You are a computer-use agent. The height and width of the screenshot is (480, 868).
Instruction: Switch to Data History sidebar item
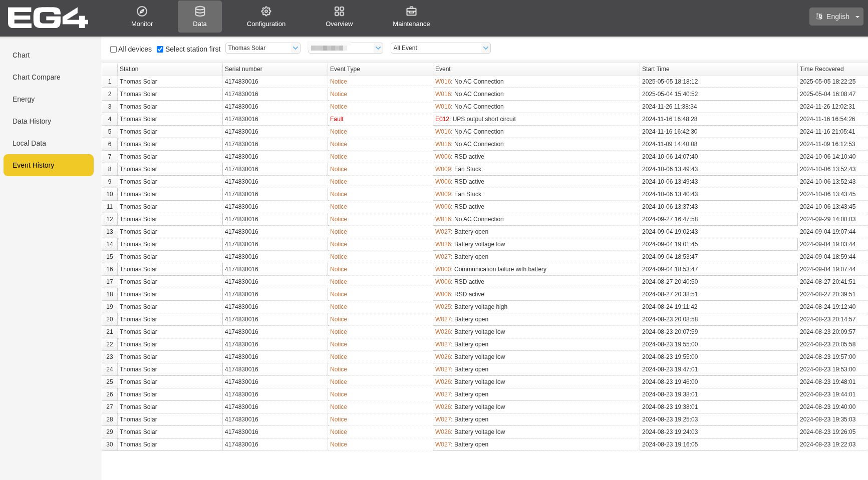32,121
